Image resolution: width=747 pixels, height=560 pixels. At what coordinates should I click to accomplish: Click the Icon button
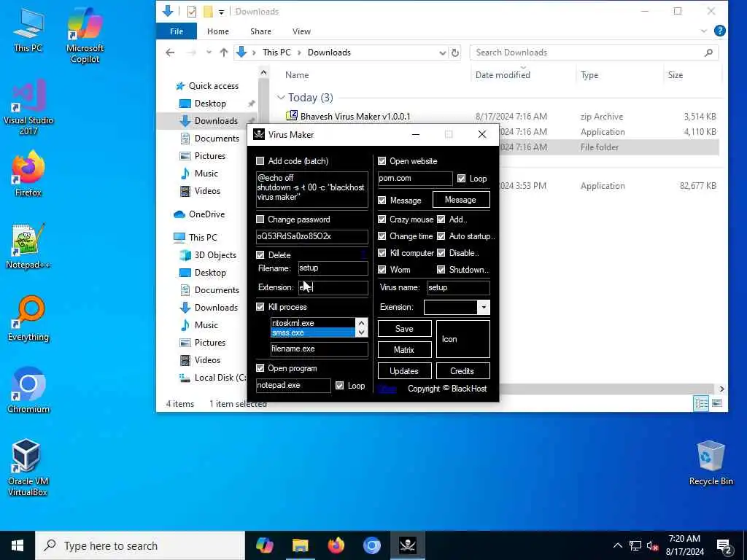[x=462, y=339]
